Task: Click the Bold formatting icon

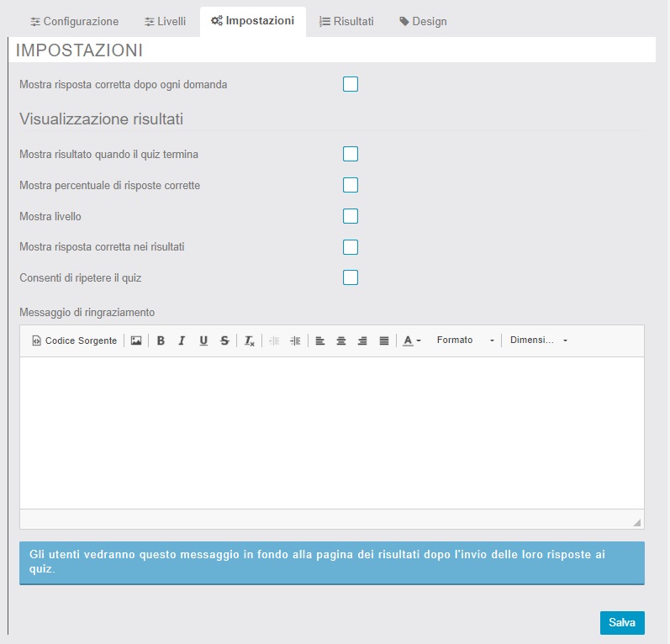Action: pyautogui.click(x=161, y=340)
